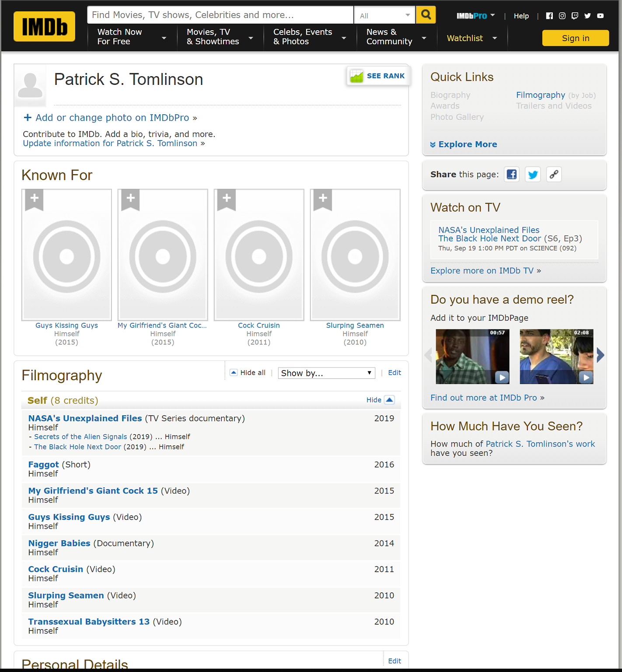622x672 pixels.
Task: Click the SEE RANK chart icon
Action: pos(356,76)
